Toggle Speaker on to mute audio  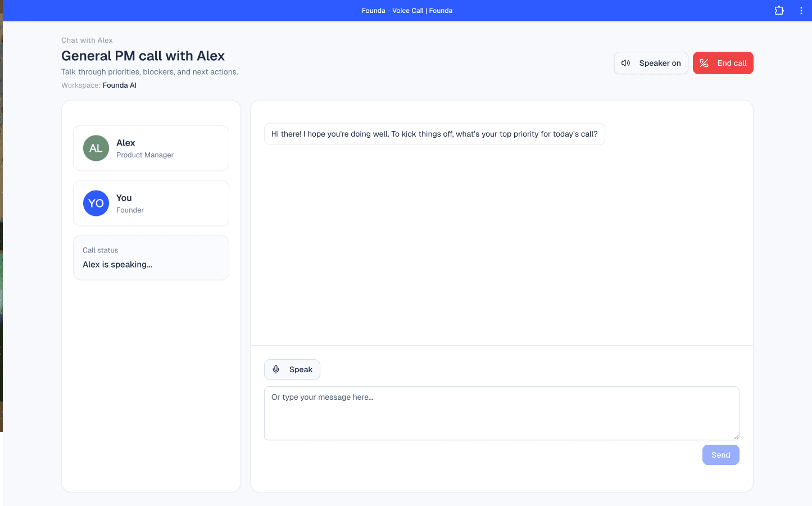(651, 63)
